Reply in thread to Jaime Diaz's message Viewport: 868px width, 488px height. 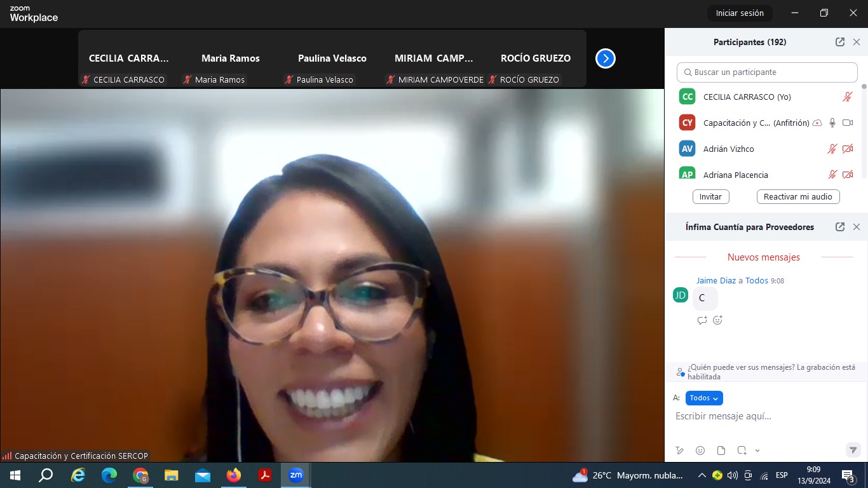702,320
